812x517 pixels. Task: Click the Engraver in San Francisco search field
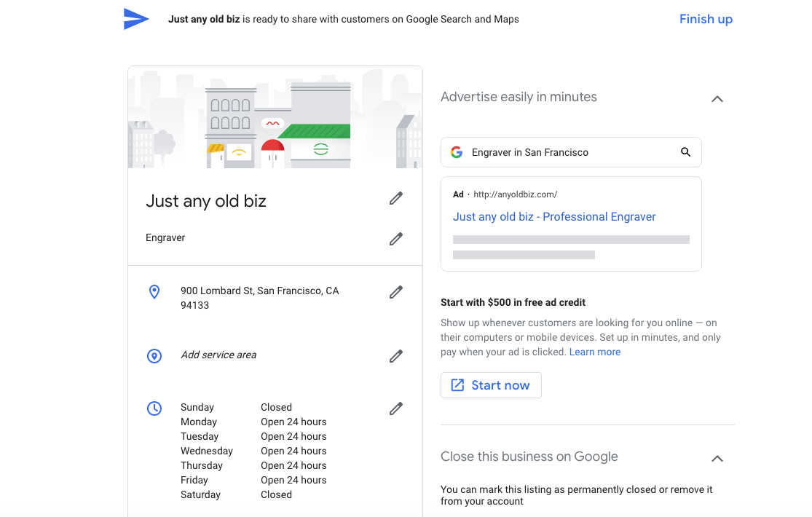tap(571, 151)
